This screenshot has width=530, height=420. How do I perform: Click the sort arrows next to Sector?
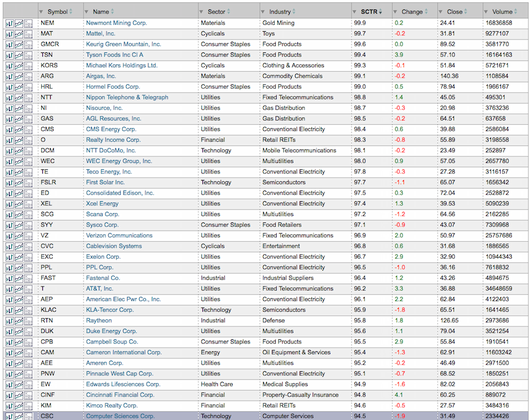(x=228, y=12)
